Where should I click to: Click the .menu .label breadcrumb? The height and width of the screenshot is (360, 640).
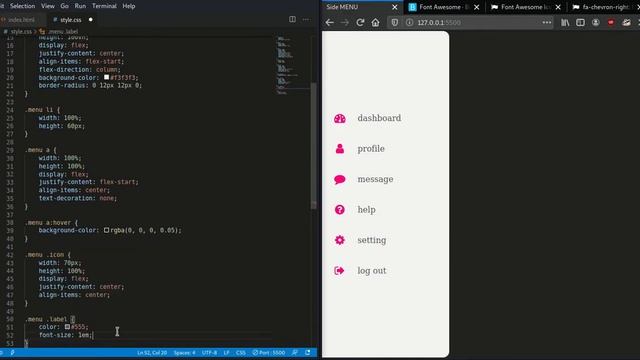(63, 31)
